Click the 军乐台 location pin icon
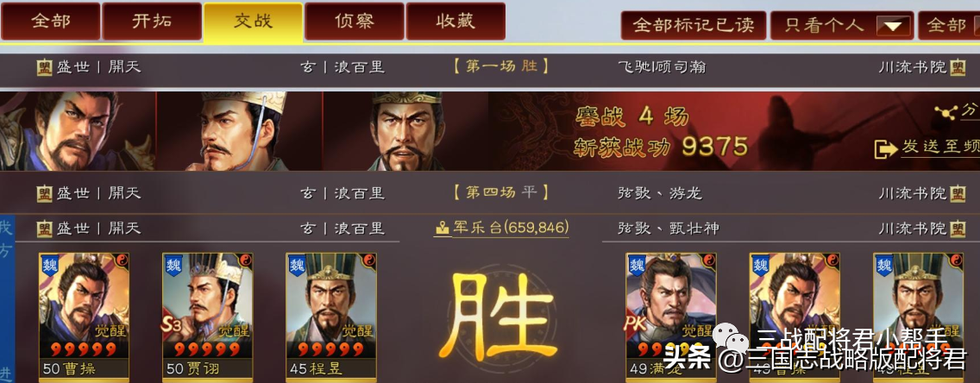 pos(442,228)
